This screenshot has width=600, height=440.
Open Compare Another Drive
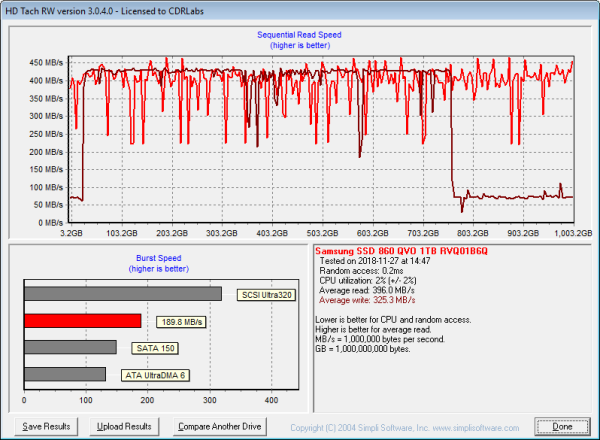[x=219, y=426]
